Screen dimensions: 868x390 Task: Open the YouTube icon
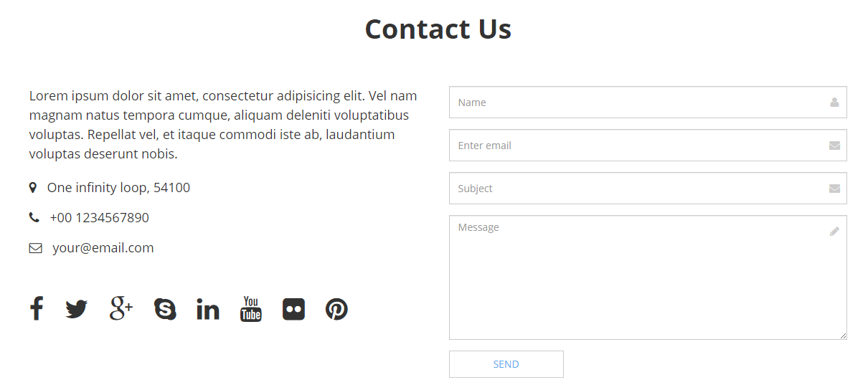point(251,309)
